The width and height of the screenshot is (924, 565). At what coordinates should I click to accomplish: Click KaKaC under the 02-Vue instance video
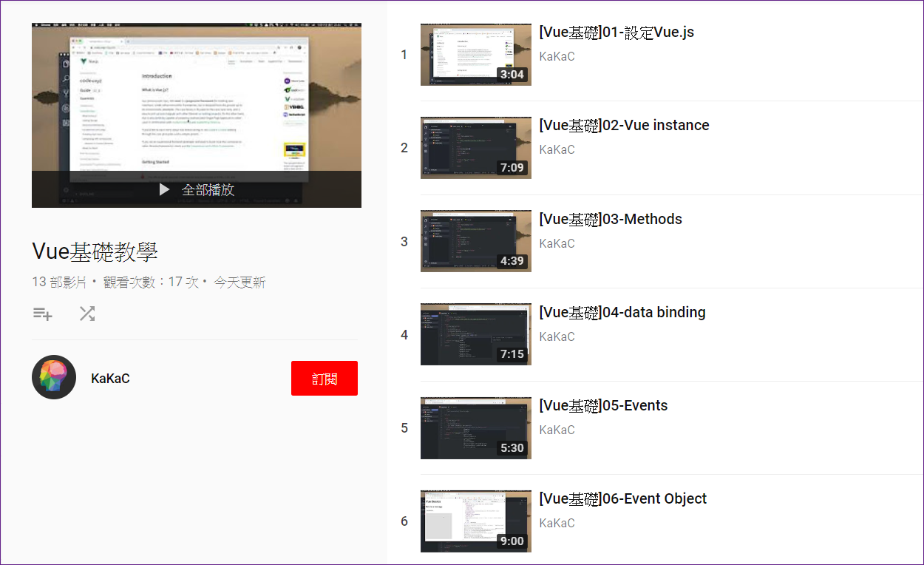click(557, 150)
